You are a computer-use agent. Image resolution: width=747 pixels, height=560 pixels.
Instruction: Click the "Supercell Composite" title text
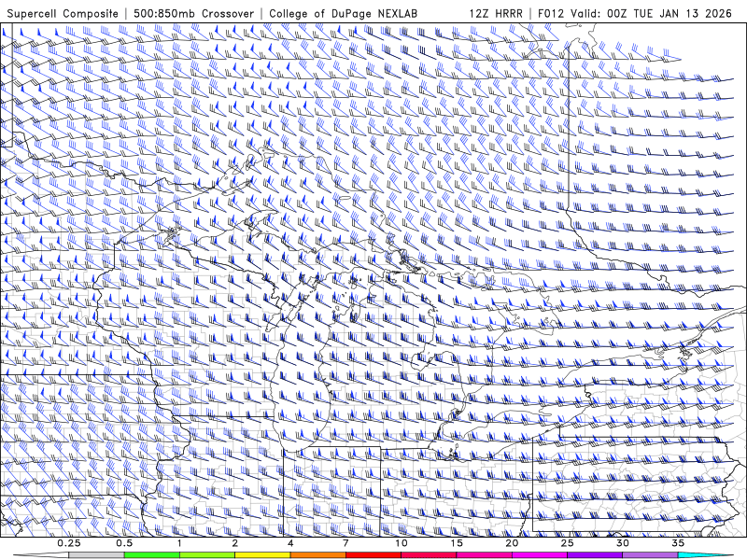tap(63, 13)
